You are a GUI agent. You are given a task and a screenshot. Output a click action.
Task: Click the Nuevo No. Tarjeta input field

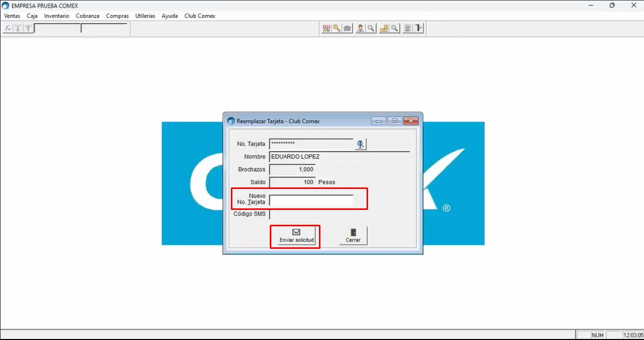[x=311, y=201]
